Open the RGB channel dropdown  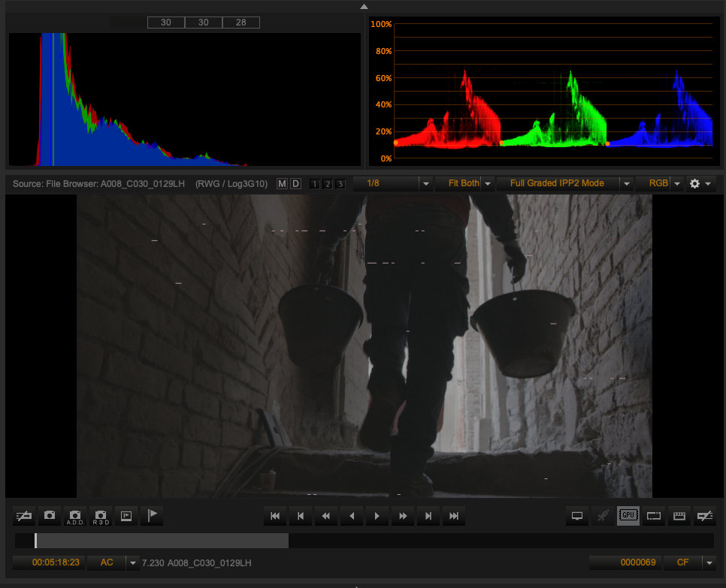(660, 184)
